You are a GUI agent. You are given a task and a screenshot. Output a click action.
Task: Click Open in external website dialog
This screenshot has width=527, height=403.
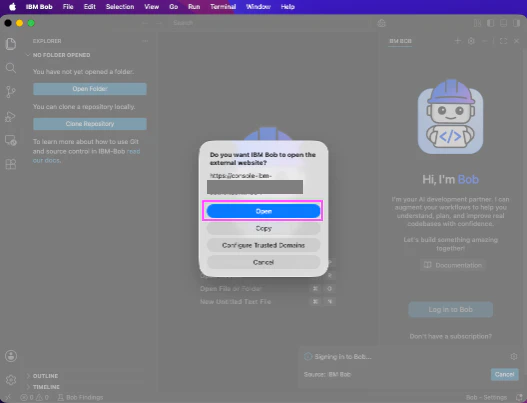[x=264, y=211]
